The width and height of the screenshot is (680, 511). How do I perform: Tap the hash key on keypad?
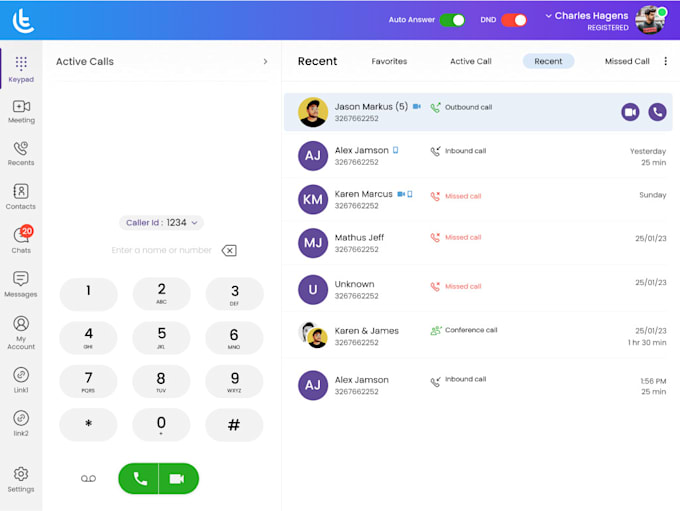coord(234,425)
